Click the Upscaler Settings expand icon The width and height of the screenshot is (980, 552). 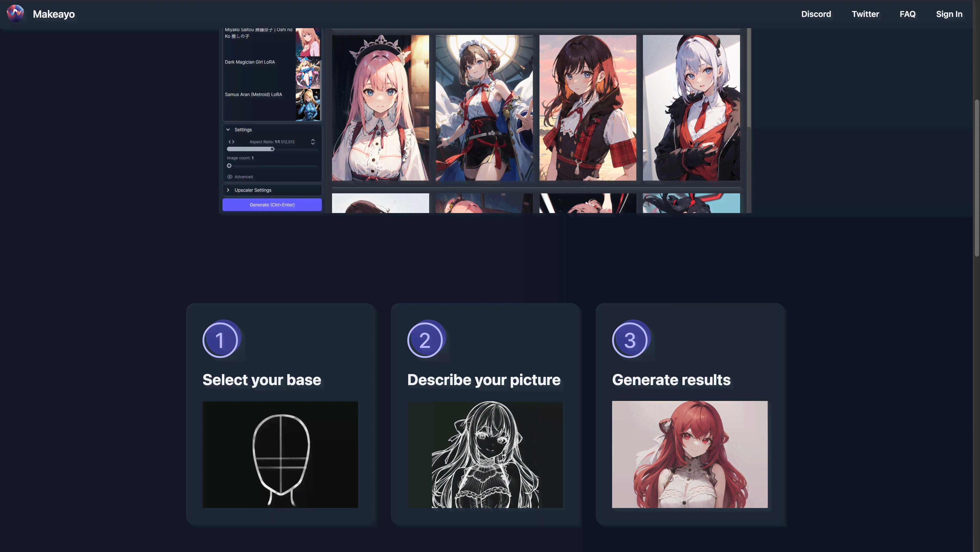tap(228, 189)
